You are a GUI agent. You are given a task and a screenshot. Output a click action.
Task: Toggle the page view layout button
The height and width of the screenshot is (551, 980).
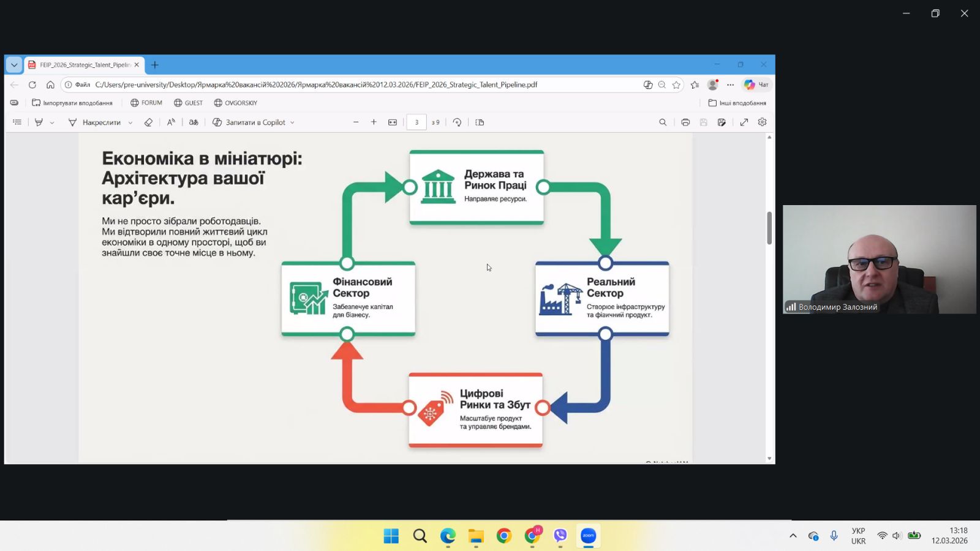[x=480, y=122]
